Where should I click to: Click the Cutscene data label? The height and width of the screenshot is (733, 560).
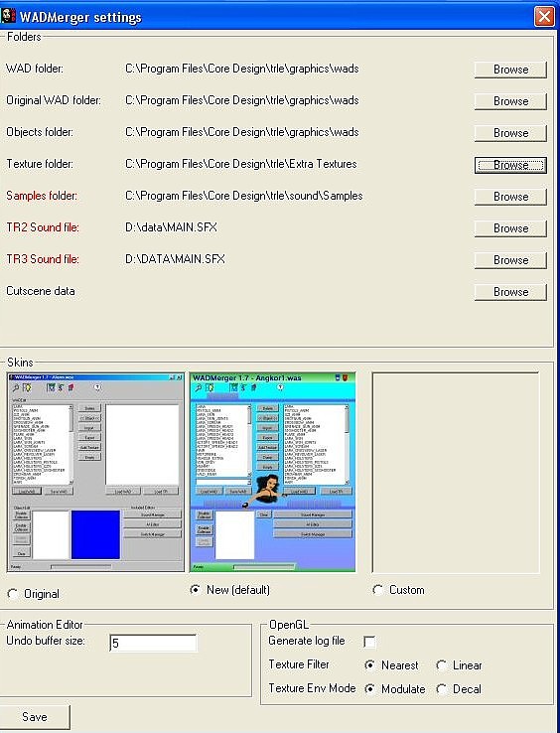41,291
